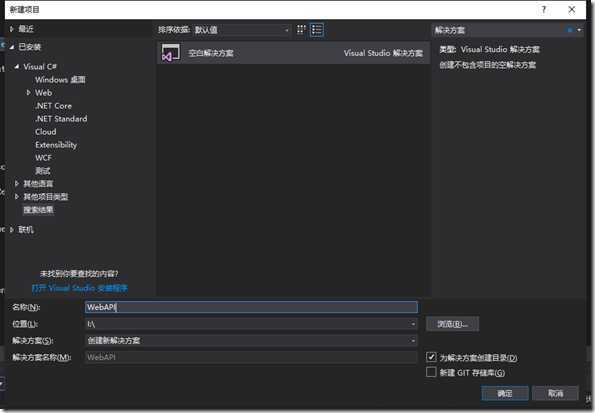Select the blank solution template icon

tap(170, 53)
